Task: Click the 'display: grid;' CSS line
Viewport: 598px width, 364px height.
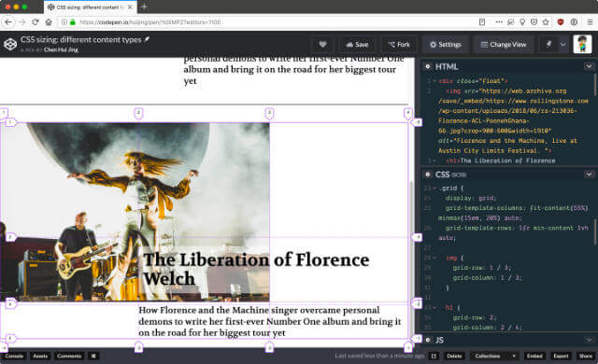Action: [x=471, y=198]
